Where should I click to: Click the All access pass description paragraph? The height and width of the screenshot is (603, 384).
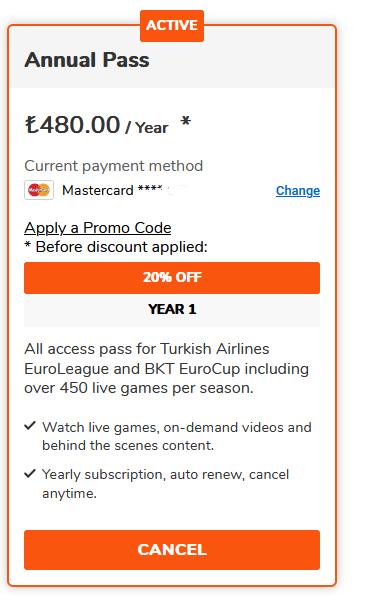pyautogui.click(x=166, y=368)
